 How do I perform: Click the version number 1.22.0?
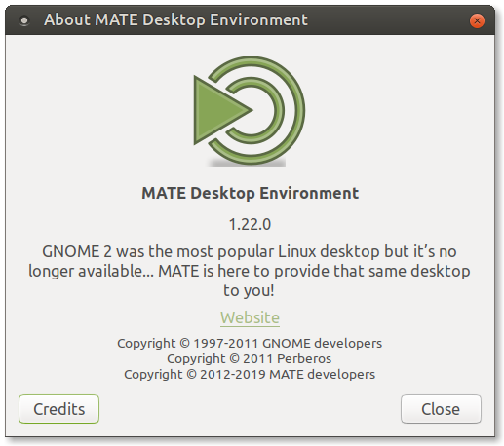250,224
